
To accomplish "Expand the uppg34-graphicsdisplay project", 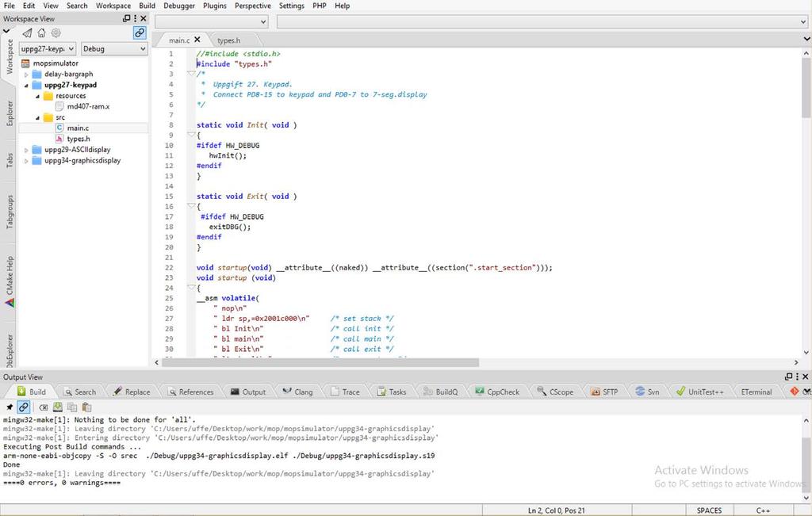I will point(26,161).
